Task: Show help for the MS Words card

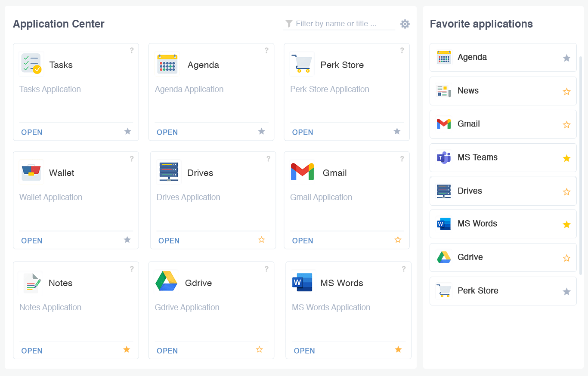Action: tap(404, 269)
